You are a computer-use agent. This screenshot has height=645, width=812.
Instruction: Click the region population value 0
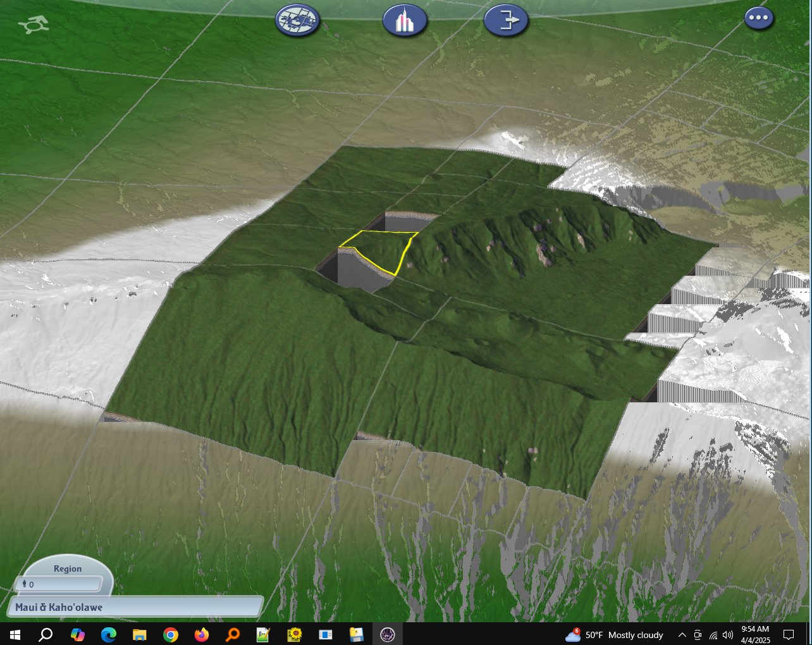pyautogui.click(x=31, y=584)
